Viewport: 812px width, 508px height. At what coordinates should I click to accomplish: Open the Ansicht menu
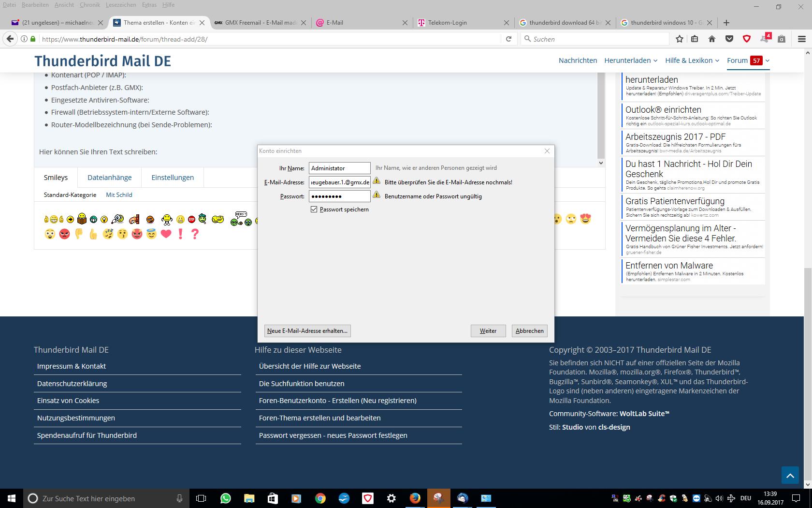(64, 5)
